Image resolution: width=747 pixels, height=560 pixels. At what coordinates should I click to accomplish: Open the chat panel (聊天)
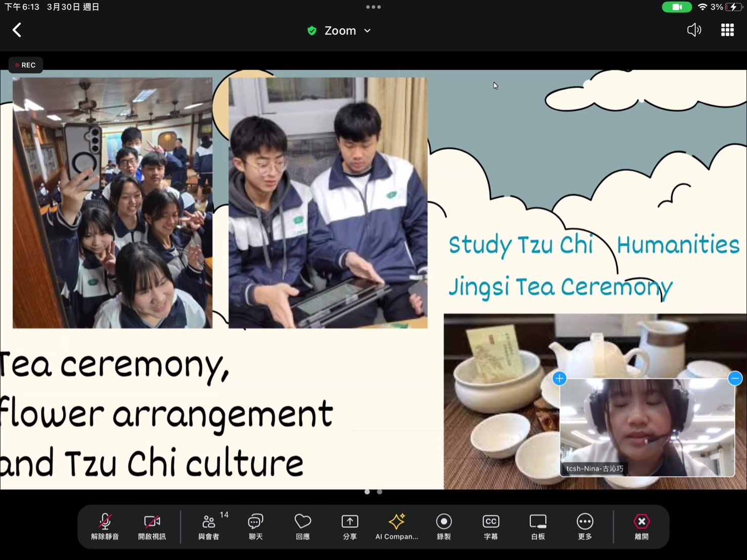(255, 526)
